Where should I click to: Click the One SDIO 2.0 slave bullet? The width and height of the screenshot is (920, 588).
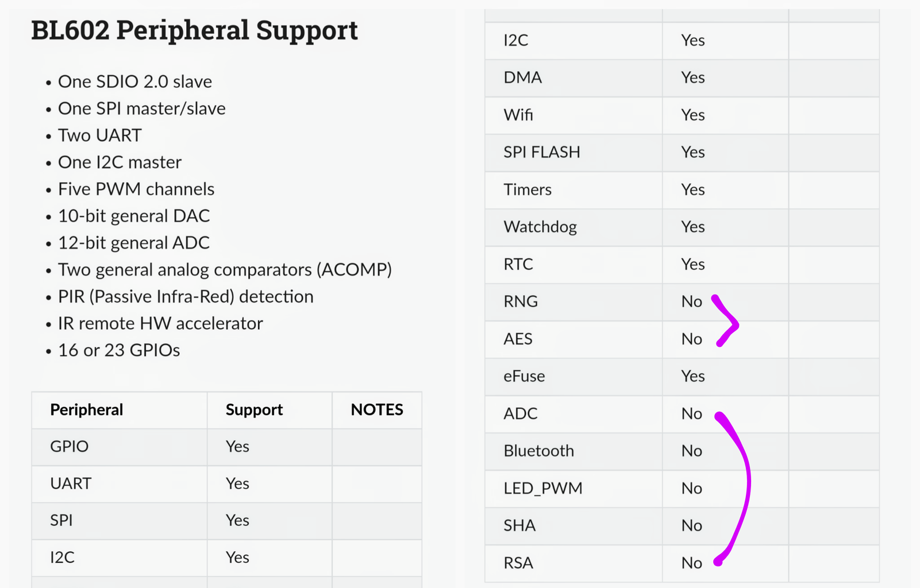(x=135, y=82)
